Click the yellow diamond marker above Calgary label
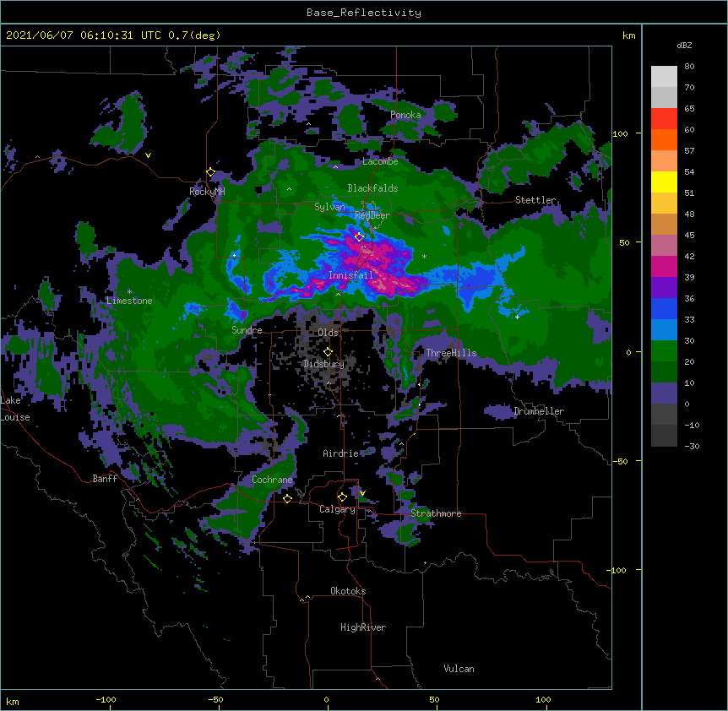 coord(342,497)
